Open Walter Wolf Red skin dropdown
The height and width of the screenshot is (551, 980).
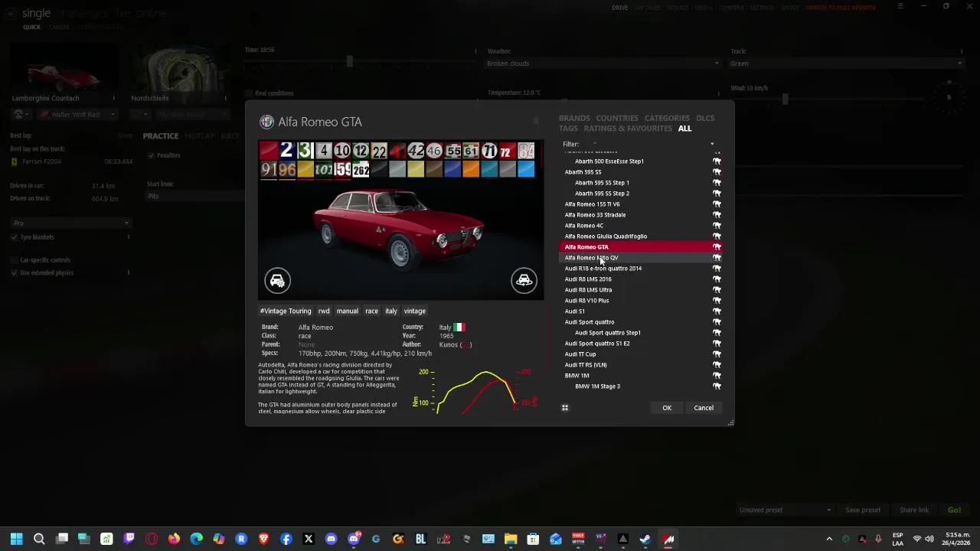click(x=77, y=114)
